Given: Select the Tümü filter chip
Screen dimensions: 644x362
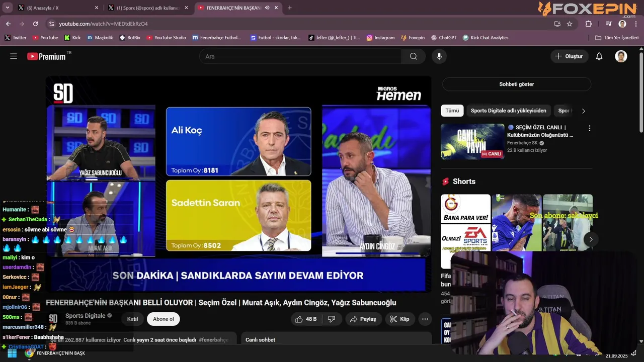Looking at the screenshot, I should 452,111.
